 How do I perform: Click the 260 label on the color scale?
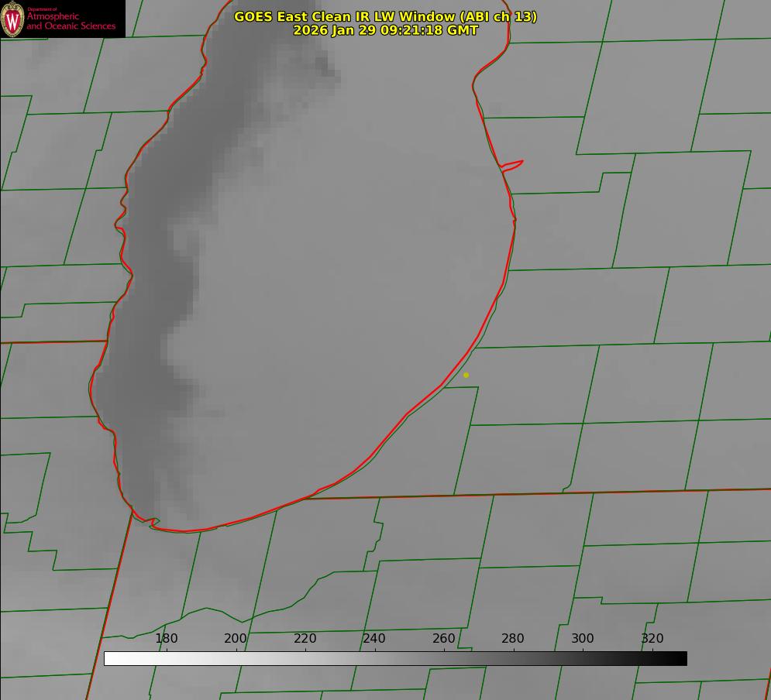tap(443, 638)
